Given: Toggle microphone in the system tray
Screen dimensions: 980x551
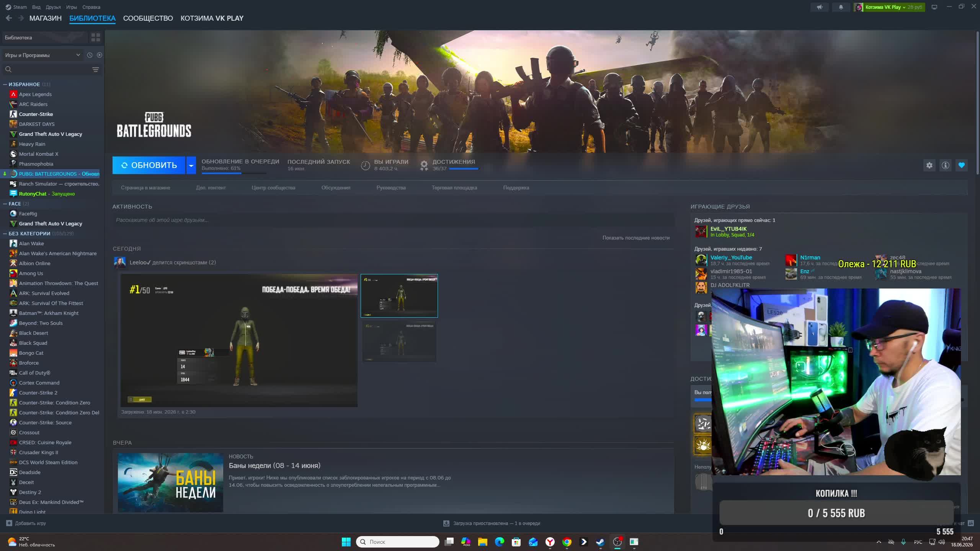Looking at the screenshot, I should point(903,542).
